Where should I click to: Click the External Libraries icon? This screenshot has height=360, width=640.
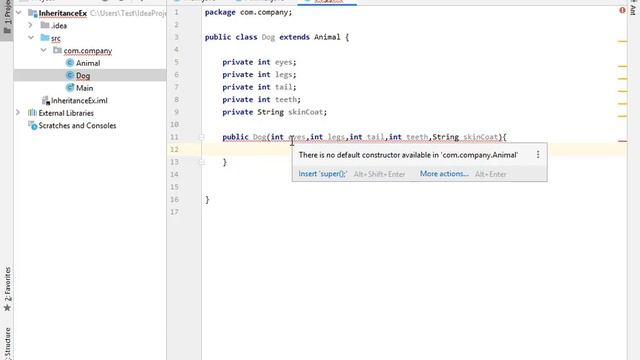32,113
